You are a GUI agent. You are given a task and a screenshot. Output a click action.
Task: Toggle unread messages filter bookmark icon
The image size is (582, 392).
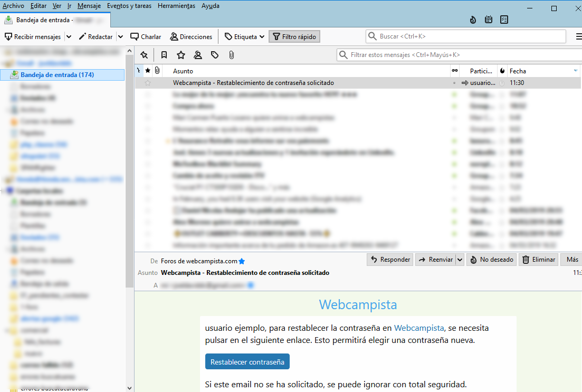164,55
